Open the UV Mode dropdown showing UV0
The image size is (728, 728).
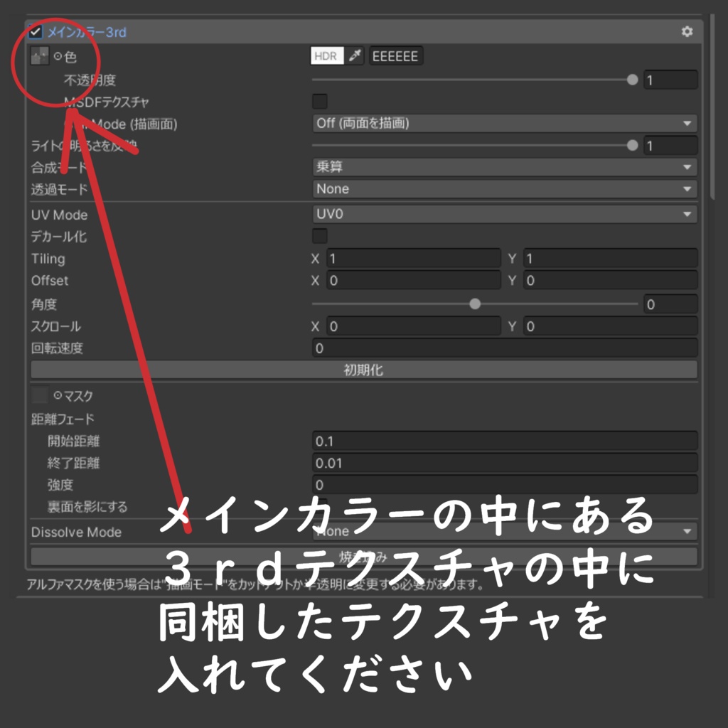[x=505, y=215]
